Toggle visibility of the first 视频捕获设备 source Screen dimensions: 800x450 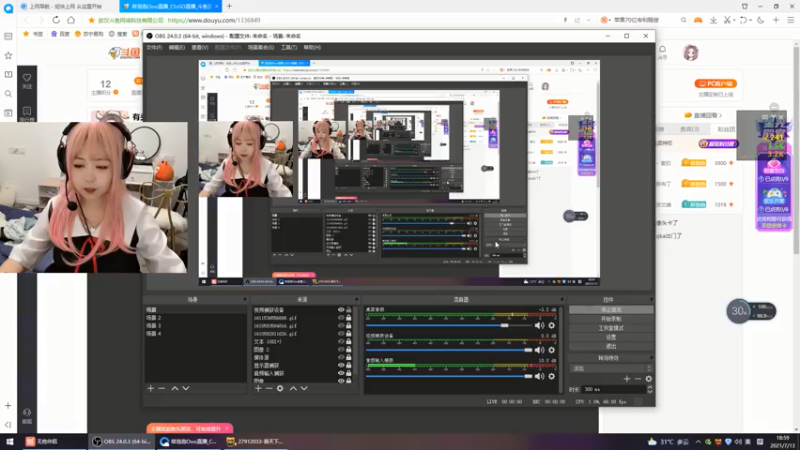(341, 310)
